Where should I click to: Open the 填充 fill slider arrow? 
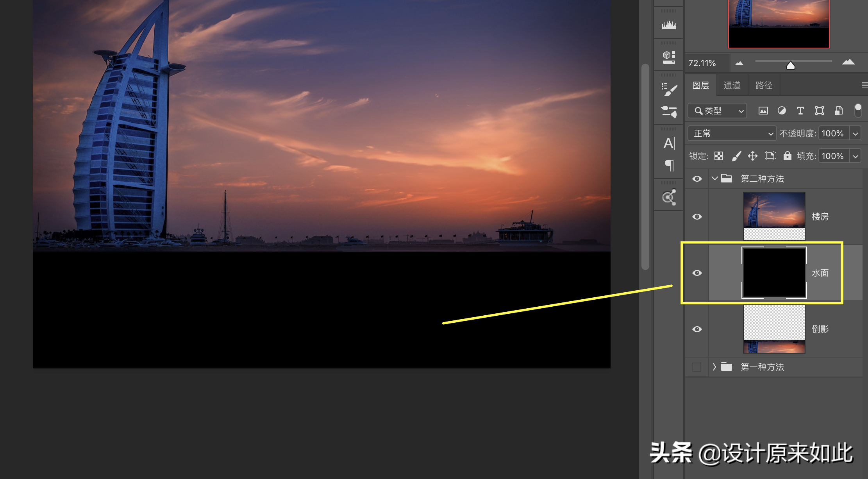855,156
